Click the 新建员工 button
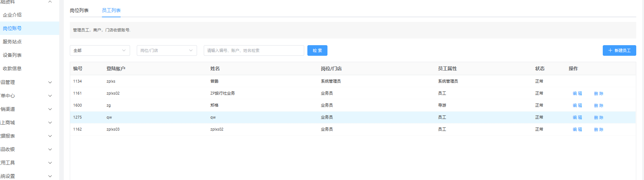Screen dimensions: 644x180 (619, 50)
